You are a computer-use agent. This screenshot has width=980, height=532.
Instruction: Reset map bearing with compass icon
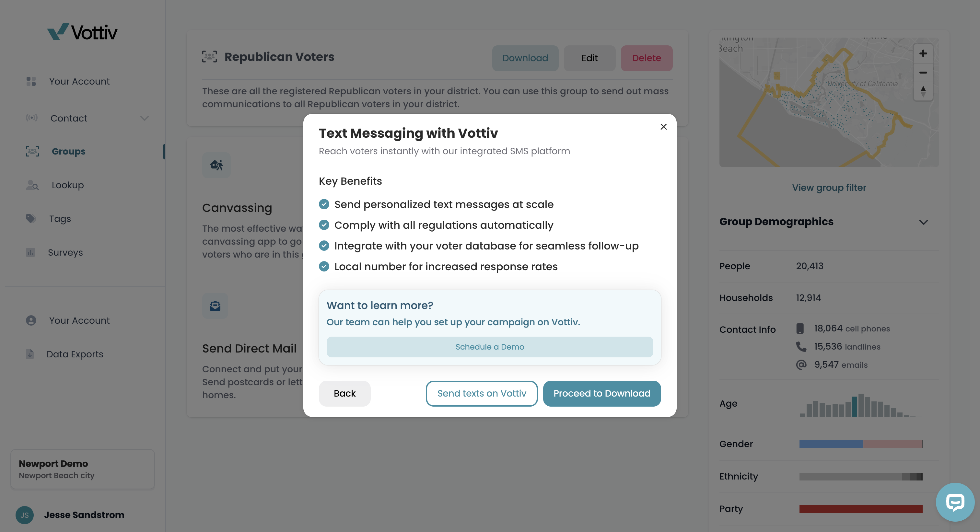(x=923, y=91)
